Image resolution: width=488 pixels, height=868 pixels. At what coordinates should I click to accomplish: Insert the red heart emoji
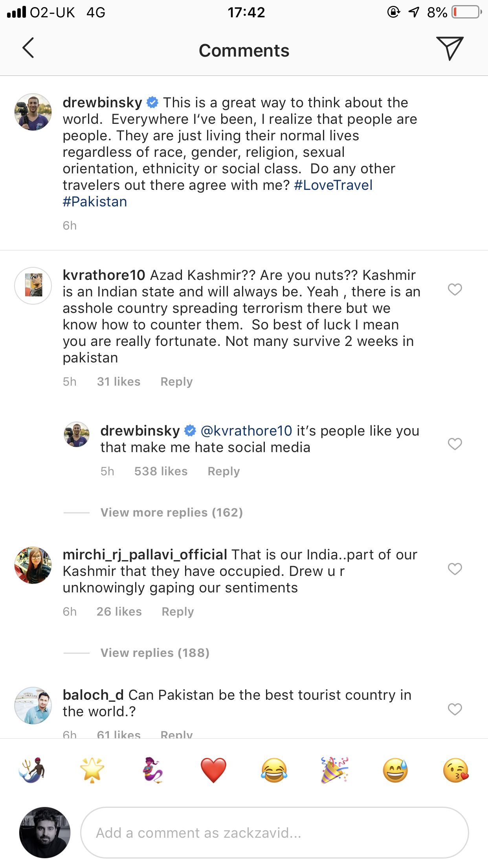pos(213,770)
